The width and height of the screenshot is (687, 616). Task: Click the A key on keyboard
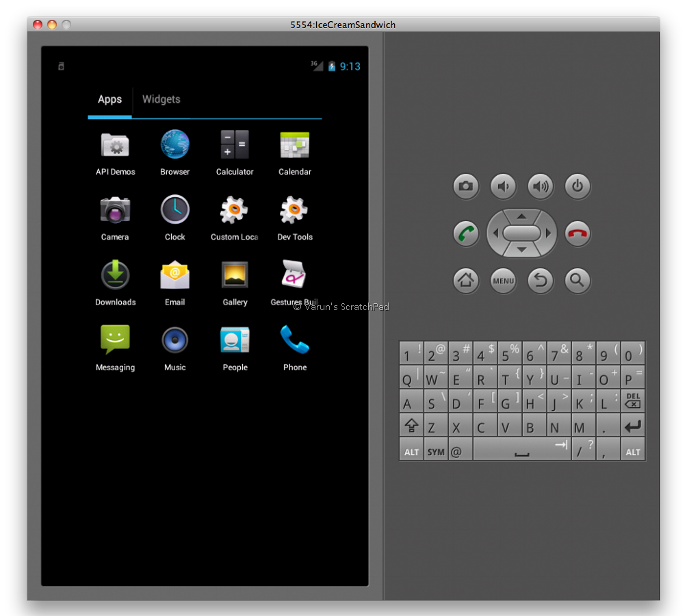tap(411, 401)
